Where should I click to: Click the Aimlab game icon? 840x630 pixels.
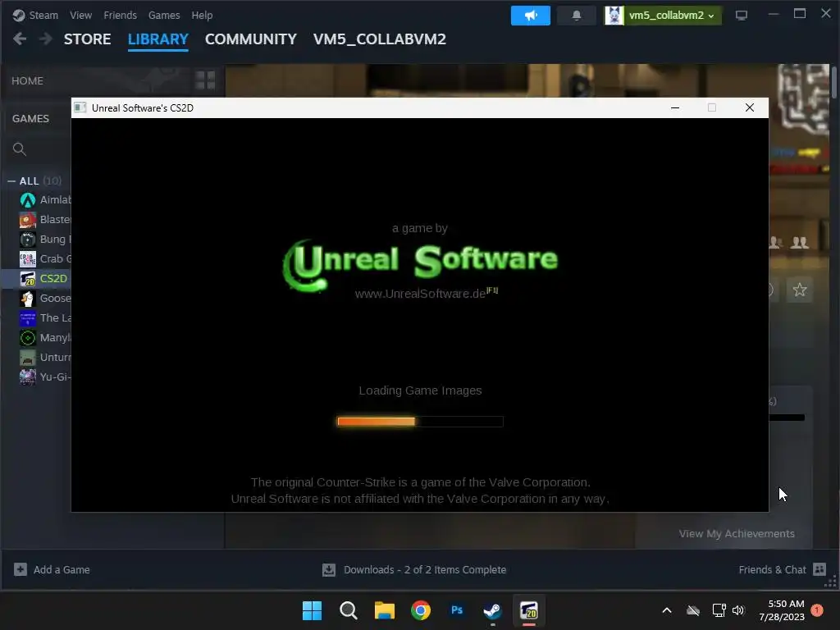[27, 200]
